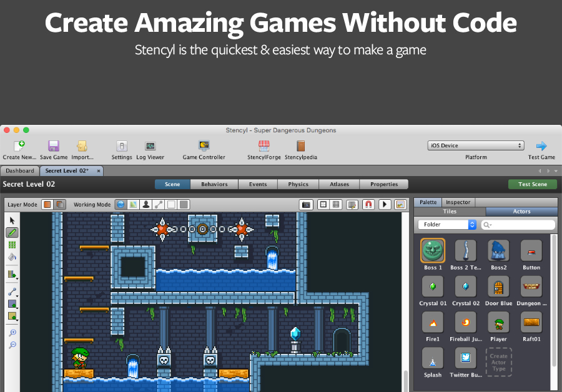Toggle snap with the magnet icon
Screen dimensions: 562x392
[367, 204]
